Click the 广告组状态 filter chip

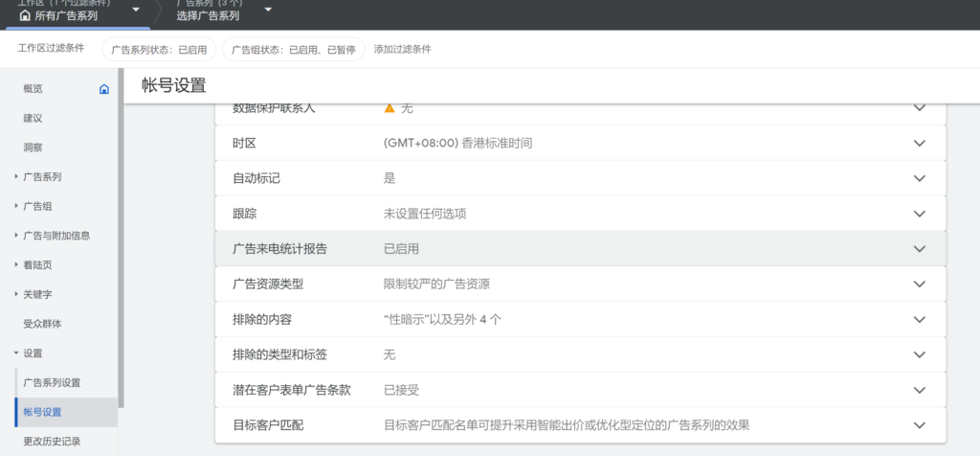[293, 49]
